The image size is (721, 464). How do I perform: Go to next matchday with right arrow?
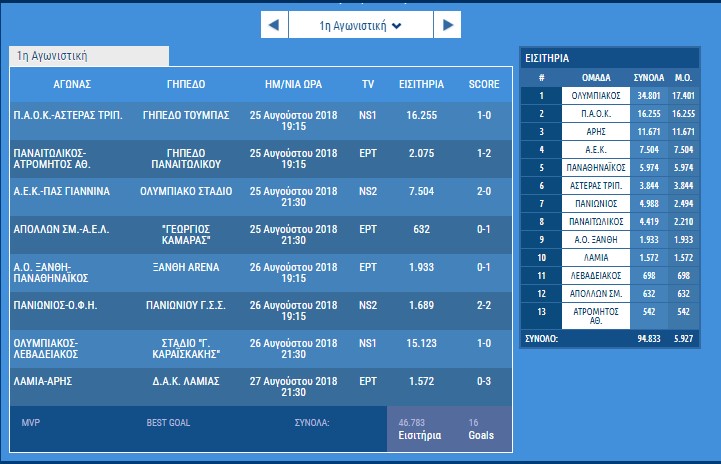tap(449, 26)
